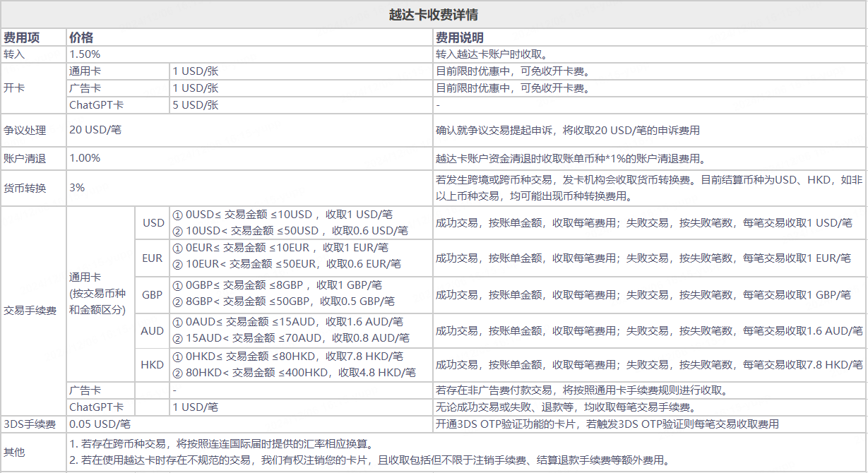Select the 若发生跨境或跨币种交易 description
The width and height of the screenshot is (868, 473).
tap(650, 188)
